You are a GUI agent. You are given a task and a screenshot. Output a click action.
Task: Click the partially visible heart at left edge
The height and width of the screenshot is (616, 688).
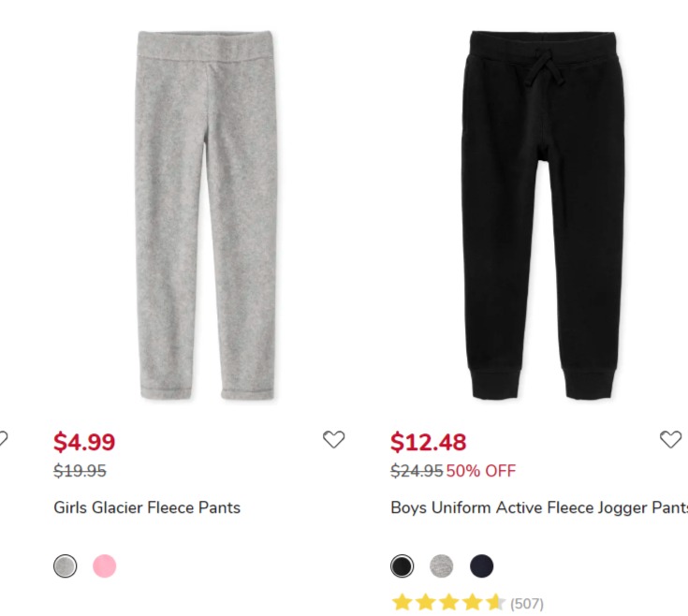coord(3,439)
